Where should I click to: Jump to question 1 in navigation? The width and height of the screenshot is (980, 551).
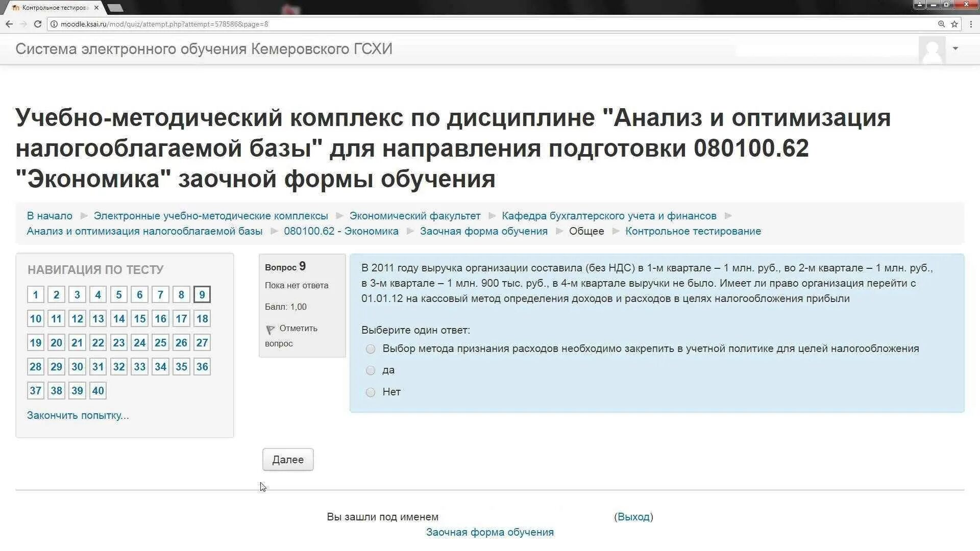click(35, 294)
